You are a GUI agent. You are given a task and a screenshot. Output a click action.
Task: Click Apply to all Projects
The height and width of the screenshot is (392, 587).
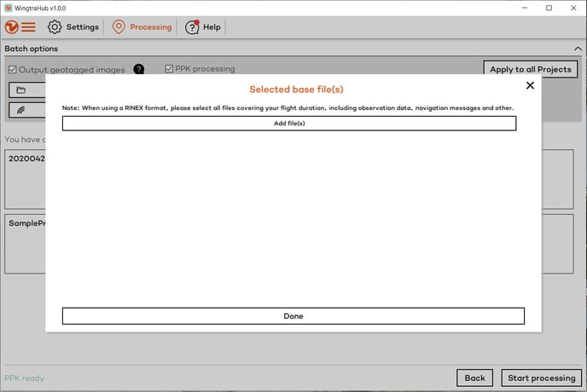tap(530, 70)
